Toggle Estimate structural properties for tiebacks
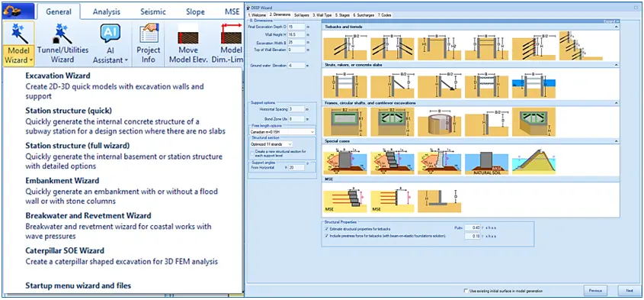 (326, 228)
